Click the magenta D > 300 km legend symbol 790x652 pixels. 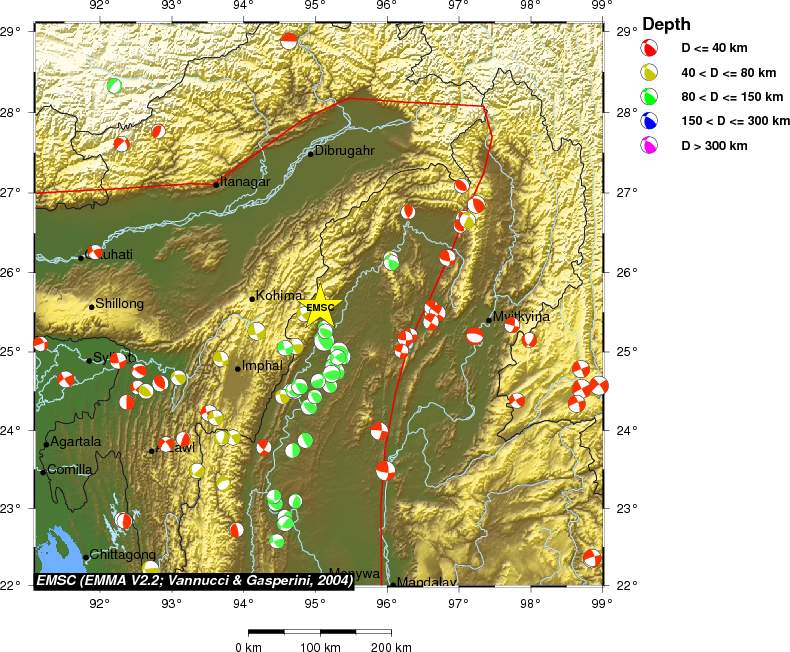650,146
